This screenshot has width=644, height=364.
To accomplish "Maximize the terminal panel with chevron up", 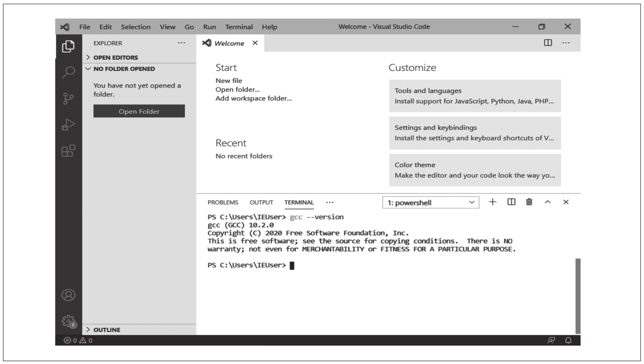I will pyautogui.click(x=547, y=202).
